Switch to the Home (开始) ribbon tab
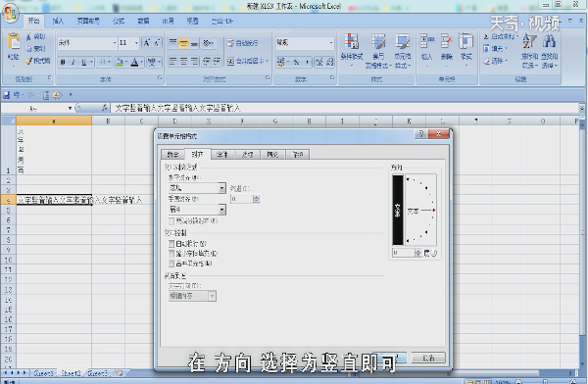 click(33, 21)
